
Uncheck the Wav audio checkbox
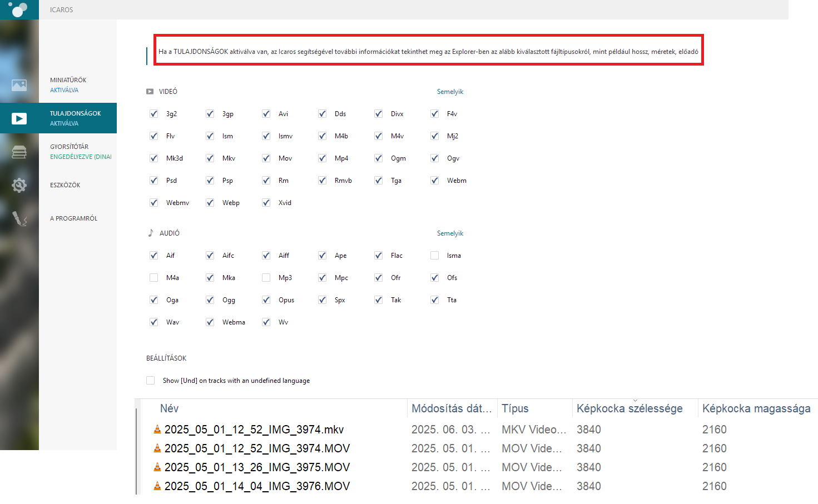154,322
